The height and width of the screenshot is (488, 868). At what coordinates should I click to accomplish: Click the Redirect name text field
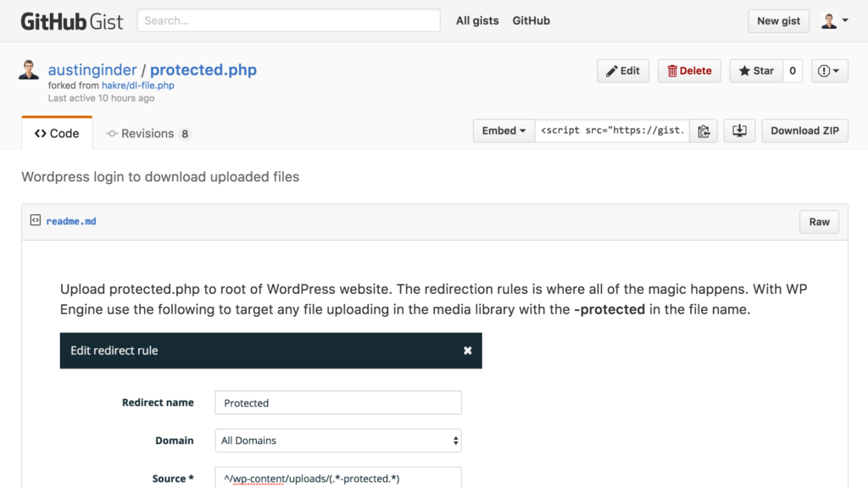(337, 402)
